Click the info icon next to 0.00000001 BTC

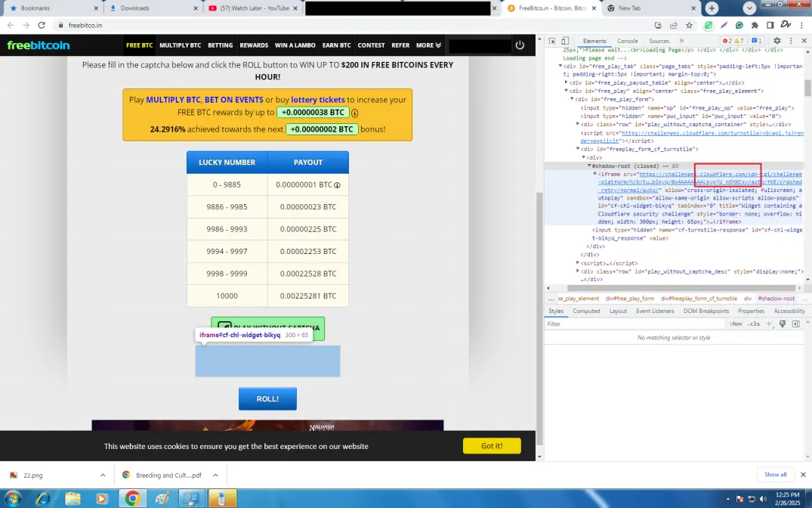337,185
